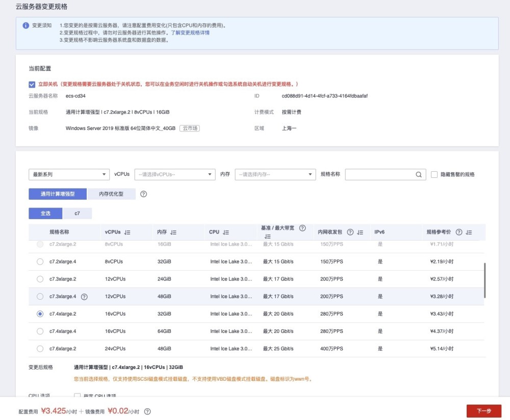Sort table by 规格参考价 column
Screen dimensions: 510x420
(469, 232)
